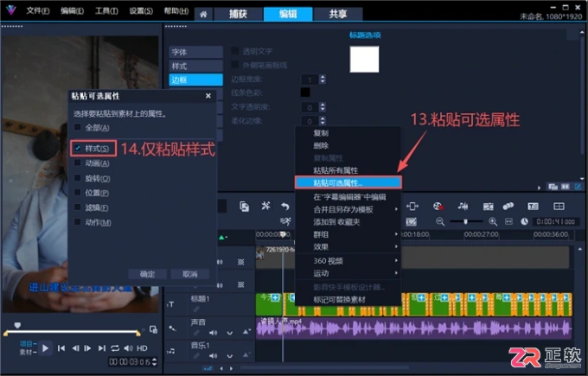588x376 pixels.
Task: Click the 线条色彩 black color swatch
Action: click(x=305, y=92)
